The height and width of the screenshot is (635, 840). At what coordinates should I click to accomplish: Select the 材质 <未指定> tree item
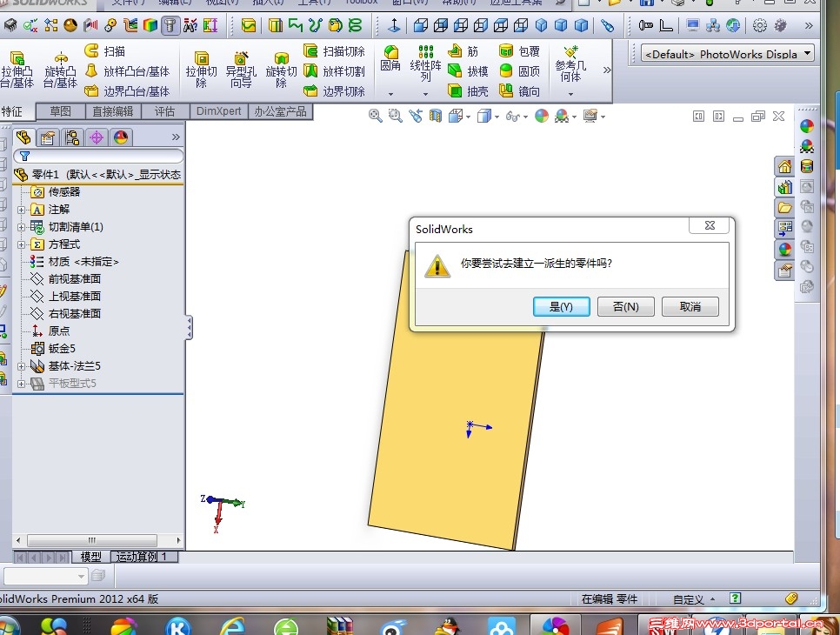click(75, 262)
